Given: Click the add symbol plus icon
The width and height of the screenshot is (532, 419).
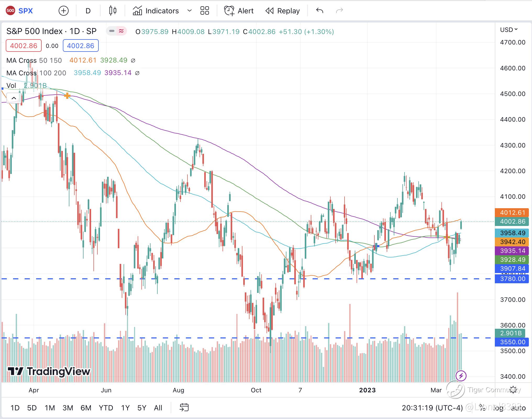Looking at the screenshot, I should tap(64, 11).
